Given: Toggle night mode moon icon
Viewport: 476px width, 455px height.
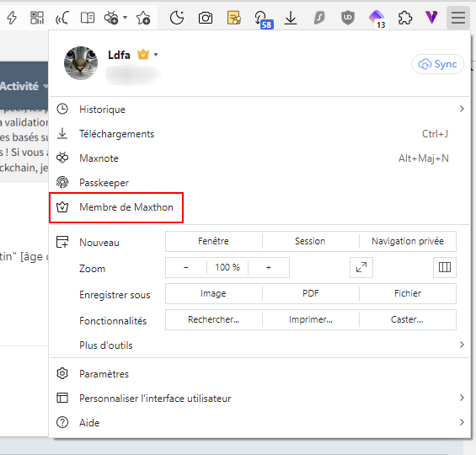Looking at the screenshot, I should point(177,18).
